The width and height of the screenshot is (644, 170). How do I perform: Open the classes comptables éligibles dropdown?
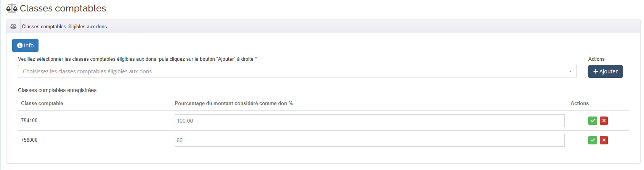click(x=297, y=71)
